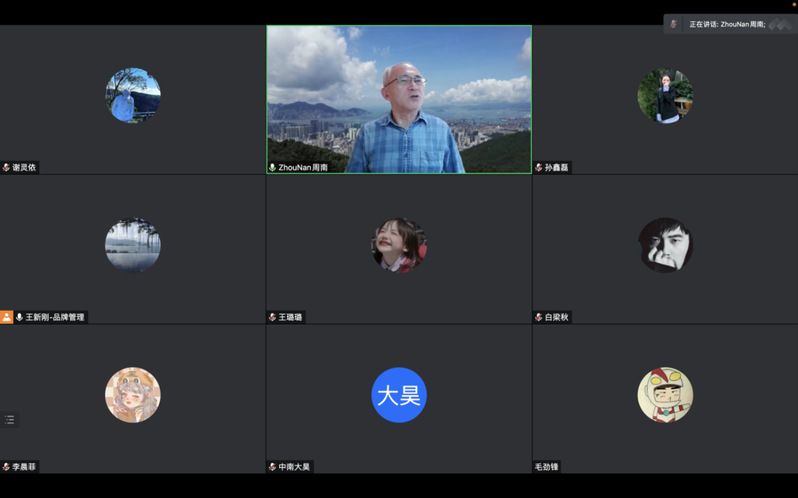Click the muted mic icon beside 孙鑫磊
Image resolution: width=798 pixels, height=498 pixels.
[x=539, y=167]
